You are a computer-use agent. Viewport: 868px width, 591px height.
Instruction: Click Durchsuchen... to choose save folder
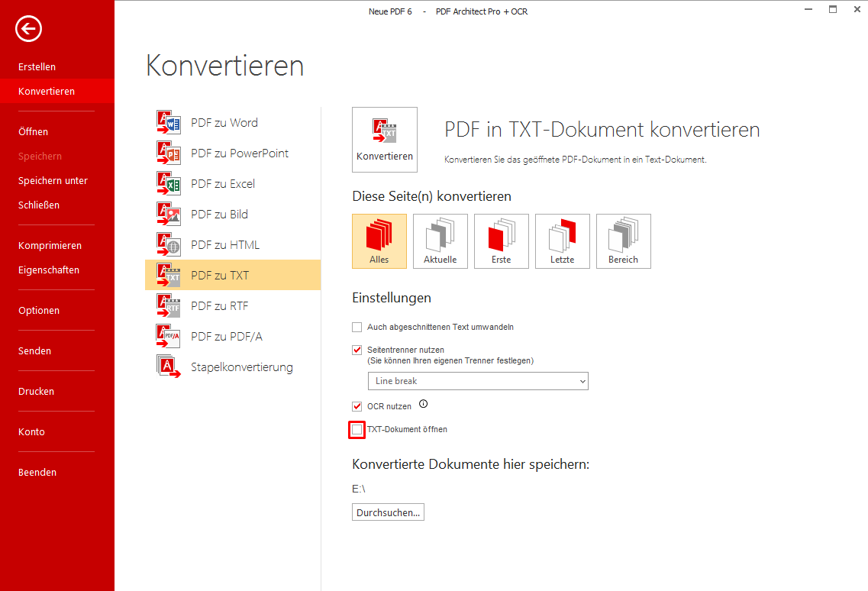coord(388,512)
